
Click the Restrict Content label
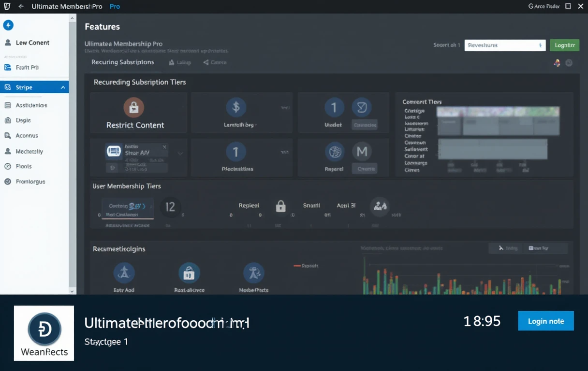coord(135,125)
